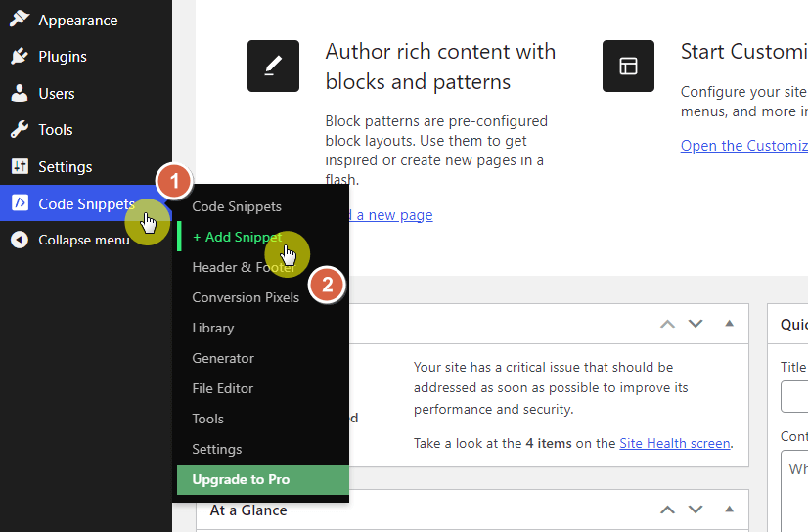Click the Start Customizing heading
The height and width of the screenshot is (532, 808).
click(744, 52)
